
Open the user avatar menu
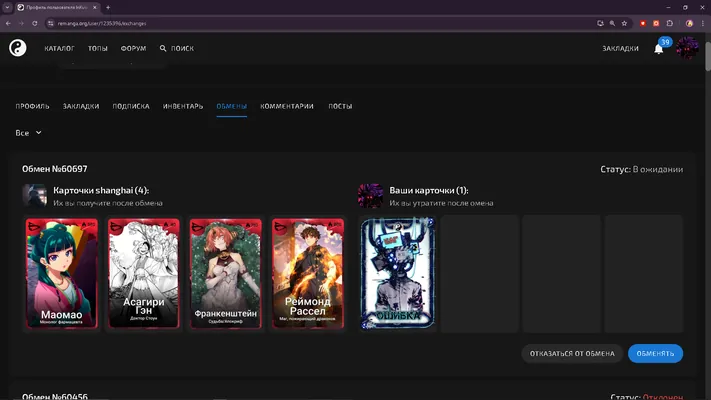tap(687, 48)
